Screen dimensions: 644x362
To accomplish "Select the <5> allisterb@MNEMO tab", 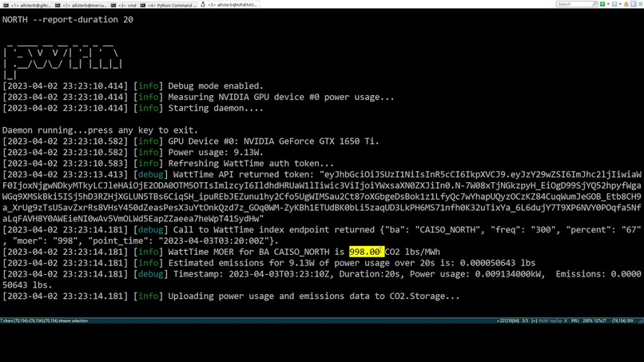I will click(x=229, y=5).
